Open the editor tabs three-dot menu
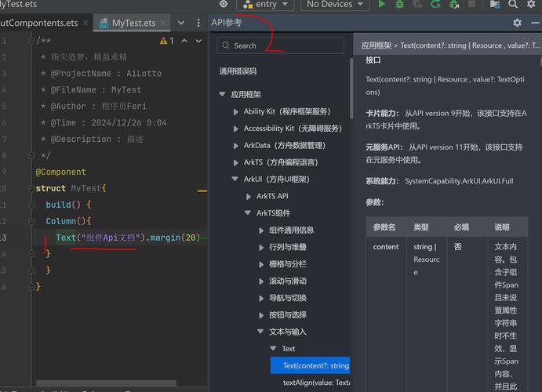Image resolution: width=542 pixels, height=392 pixels. [x=198, y=23]
